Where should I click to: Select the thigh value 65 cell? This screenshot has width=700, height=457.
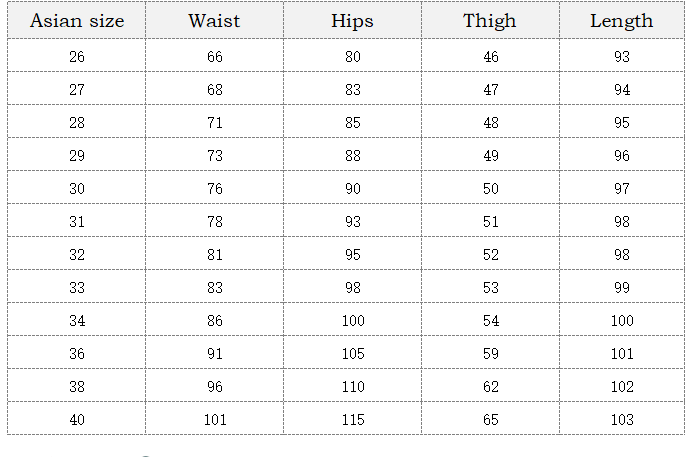coord(490,420)
